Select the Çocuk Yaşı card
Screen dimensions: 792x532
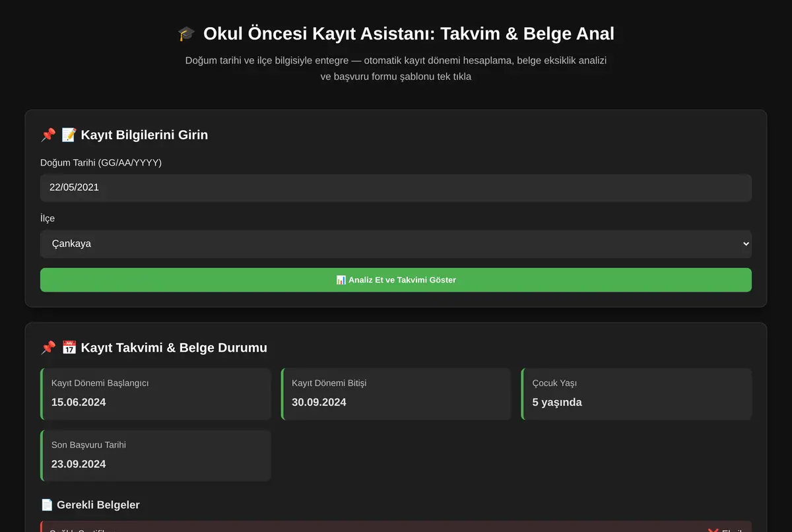point(636,394)
